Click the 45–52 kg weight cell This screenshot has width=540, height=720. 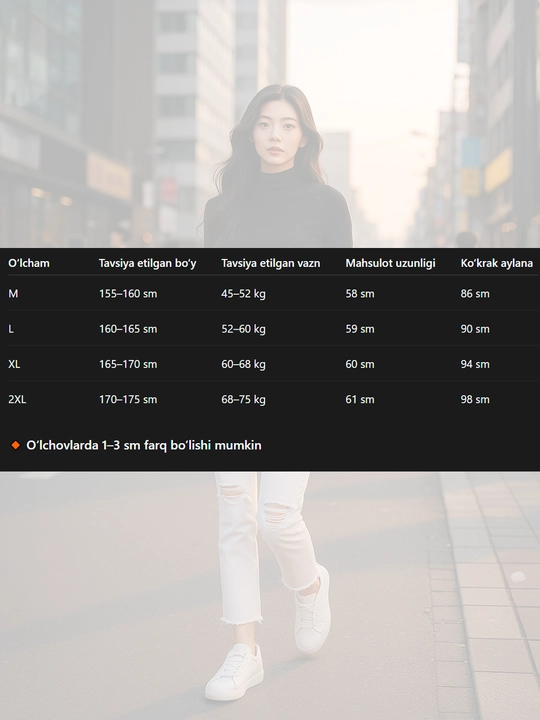243,293
